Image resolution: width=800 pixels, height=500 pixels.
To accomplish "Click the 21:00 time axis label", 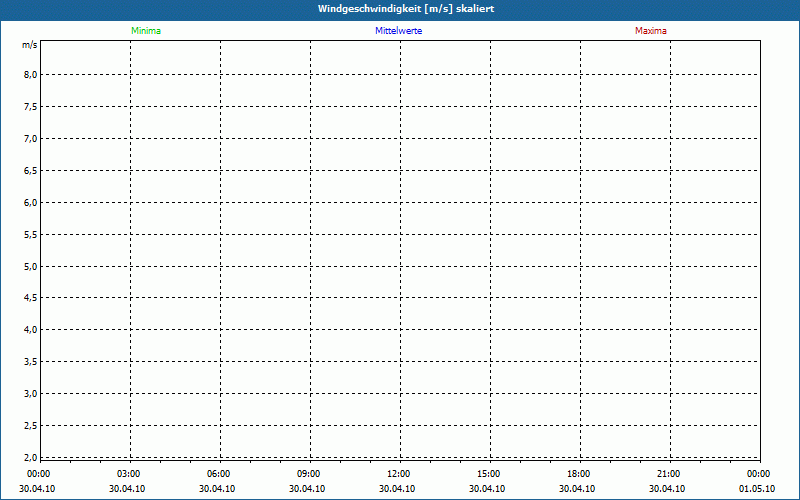I will pos(668,474).
